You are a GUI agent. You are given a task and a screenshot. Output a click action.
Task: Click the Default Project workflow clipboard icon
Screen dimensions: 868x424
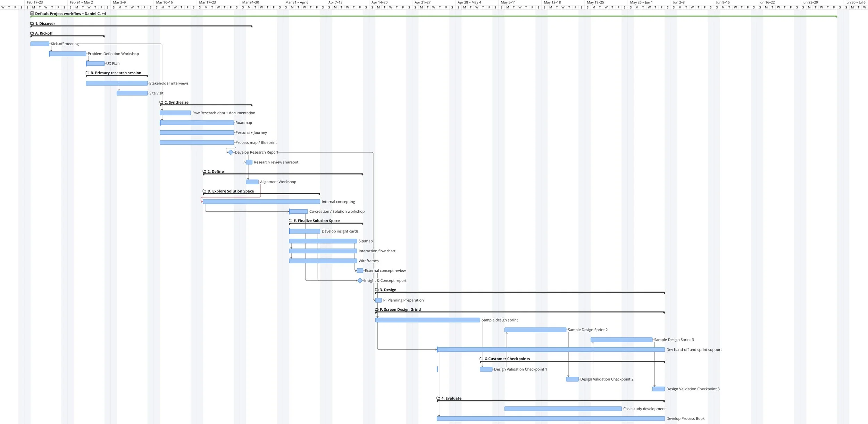32,14
